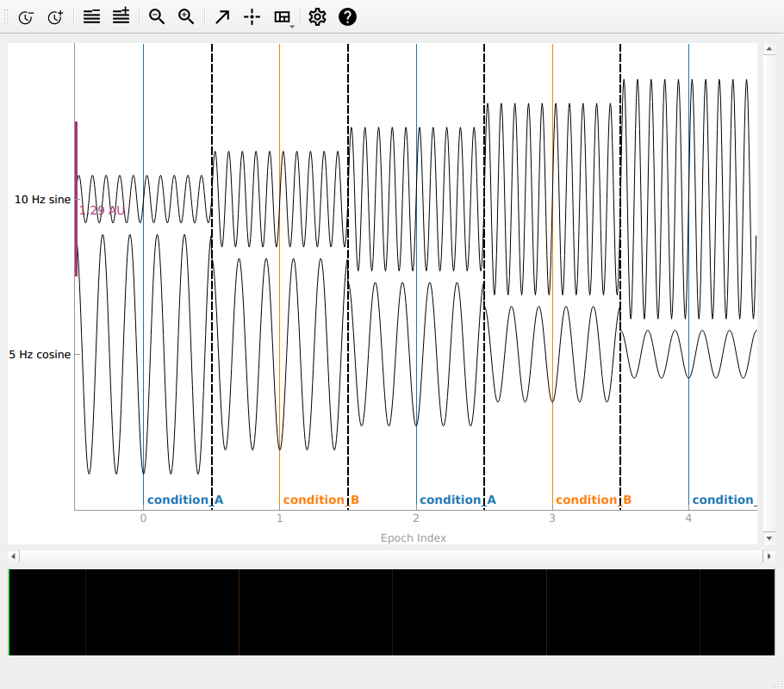784x689 pixels.
Task: Click the vertical scrollbar down arrow
Action: 768,538
